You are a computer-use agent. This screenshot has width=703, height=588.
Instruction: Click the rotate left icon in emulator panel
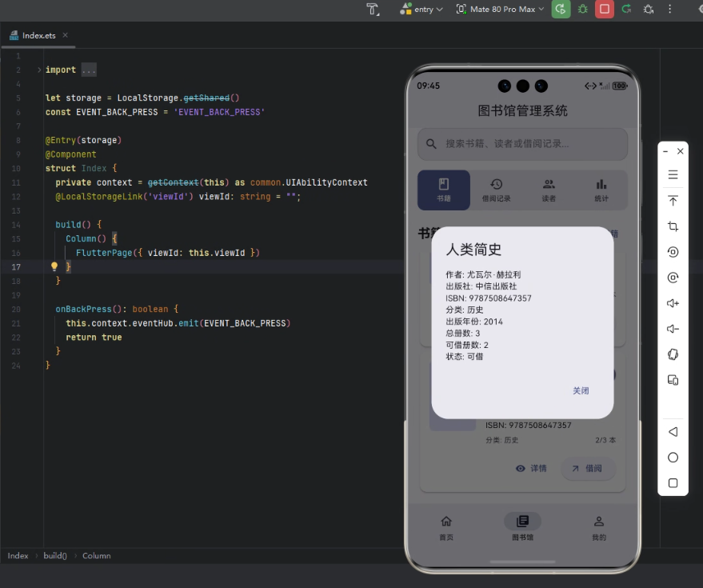point(673,252)
